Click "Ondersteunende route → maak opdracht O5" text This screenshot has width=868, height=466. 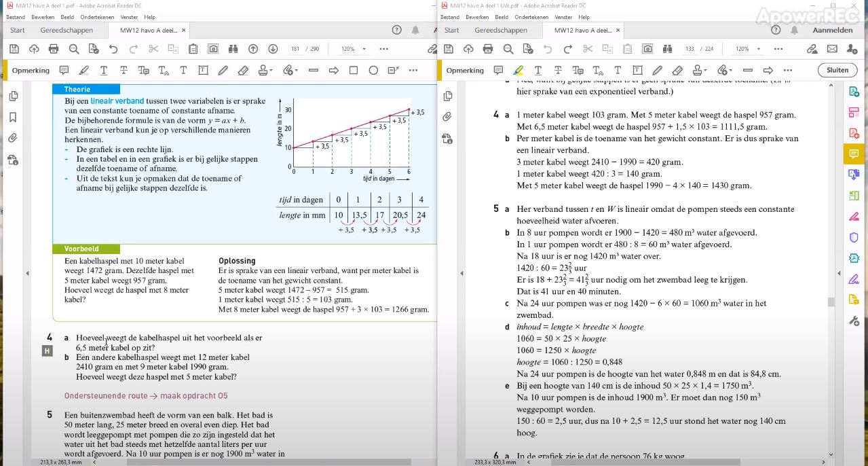pos(146,396)
